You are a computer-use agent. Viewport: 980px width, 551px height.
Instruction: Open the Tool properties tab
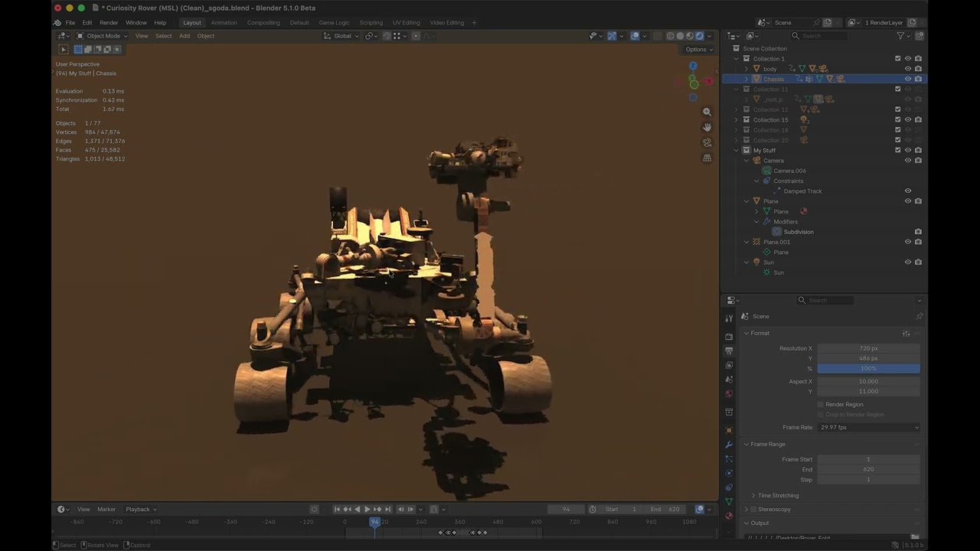click(x=729, y=319)
